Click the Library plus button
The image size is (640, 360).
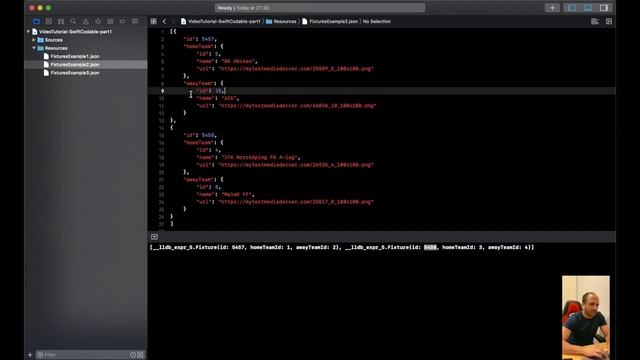tap(552, 8)
